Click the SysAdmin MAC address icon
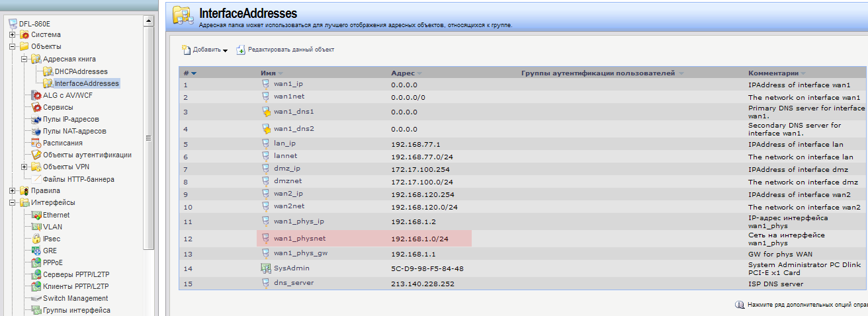 [267, 268]
